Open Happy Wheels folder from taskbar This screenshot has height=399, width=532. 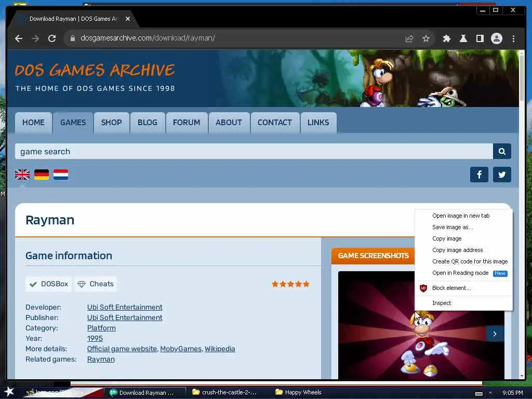pos(299,392)
